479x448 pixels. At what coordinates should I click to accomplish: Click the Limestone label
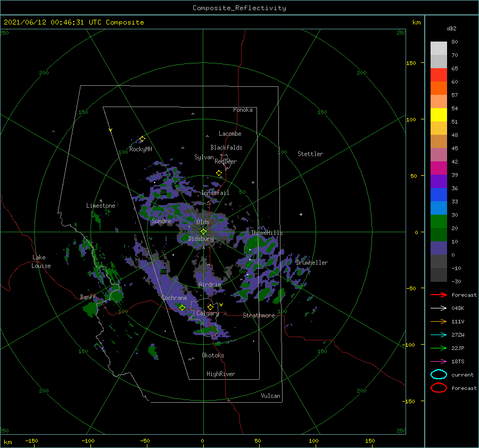pos(101,206)
